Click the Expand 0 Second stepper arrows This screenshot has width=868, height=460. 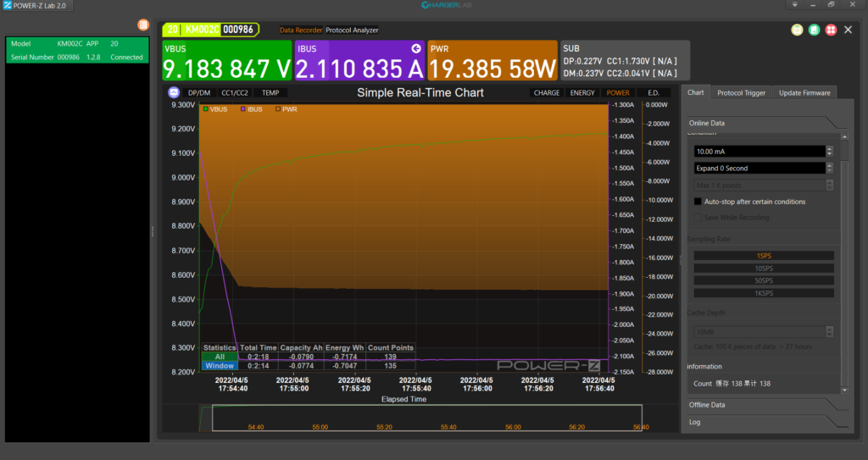click(829, 168)
